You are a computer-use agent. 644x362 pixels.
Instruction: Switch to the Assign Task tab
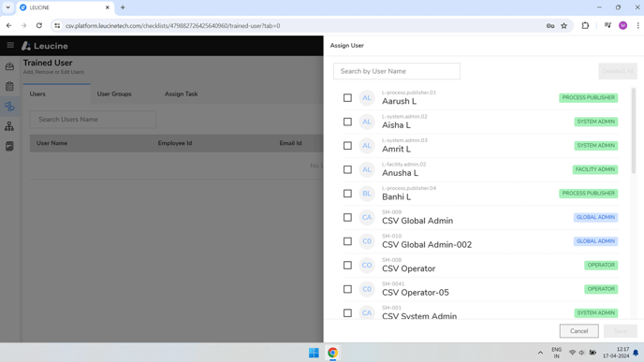point(182,94)
